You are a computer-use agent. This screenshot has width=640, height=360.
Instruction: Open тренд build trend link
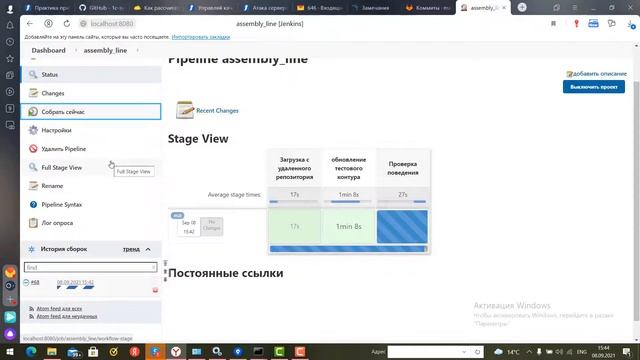coord(131,249)
